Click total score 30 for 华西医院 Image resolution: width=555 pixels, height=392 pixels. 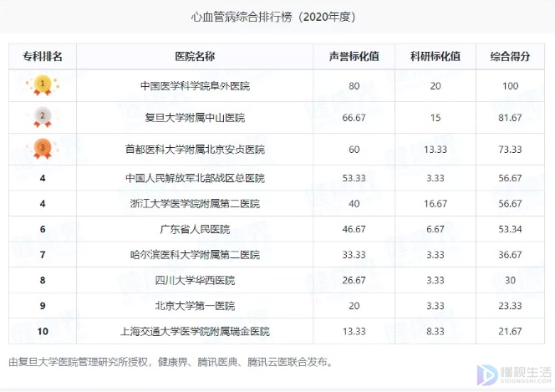pos(510,280)
